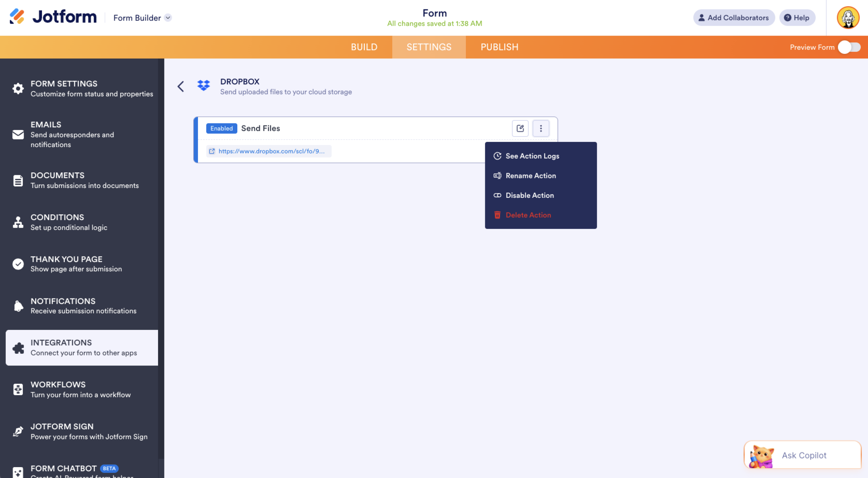Click the Enabled badge on Send Files

[222, 128]
